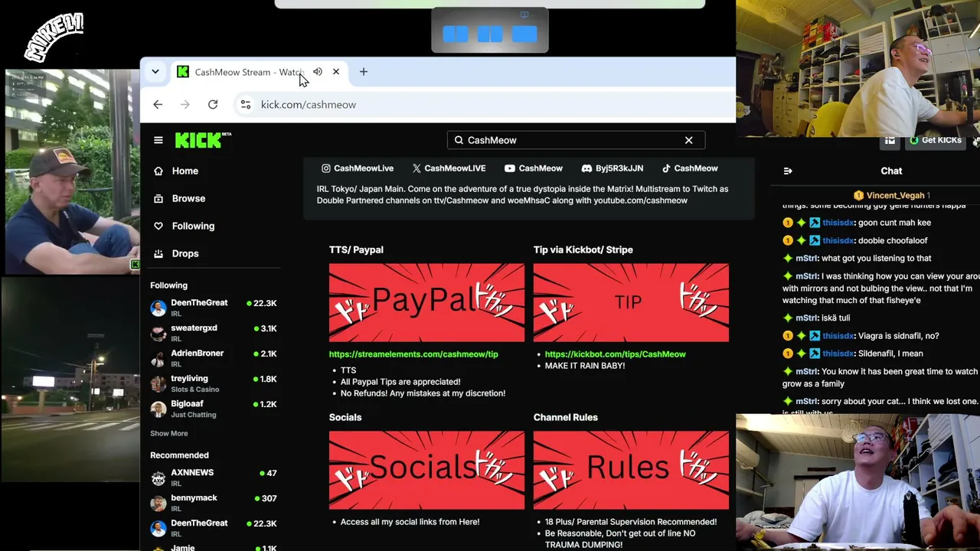The image size is (980, 551).
Task: Click thisisdx on the 'Sildenafil, I mean' message
Action: (838, 354)
